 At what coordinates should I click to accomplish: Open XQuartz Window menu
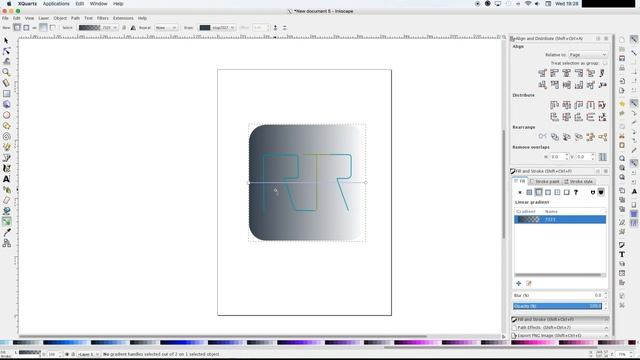click(98, 4)
